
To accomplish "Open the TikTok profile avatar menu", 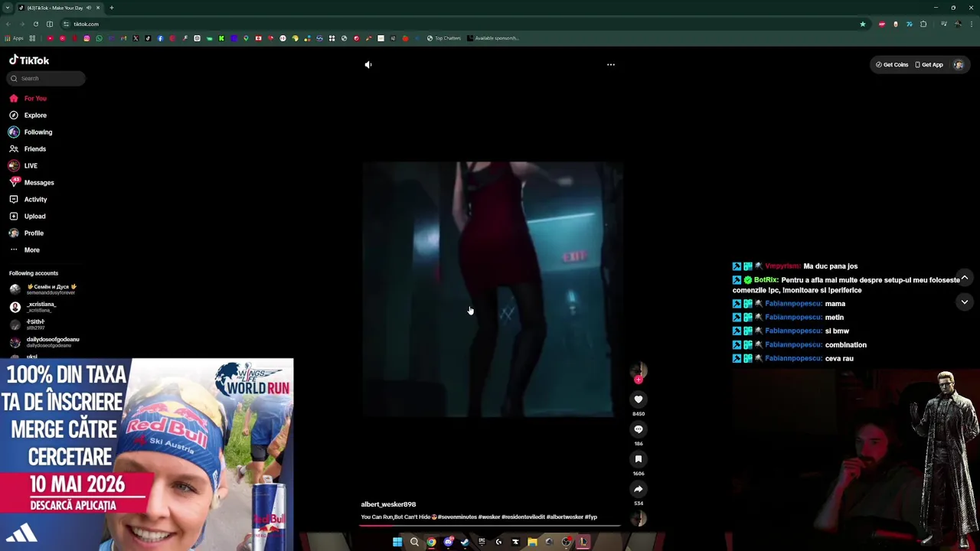I will click(x=959, y=65).
